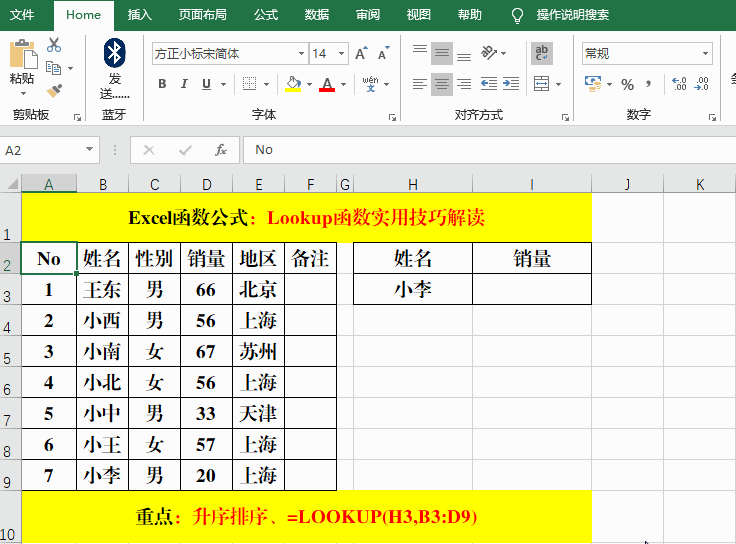Toggle Bold formatting

(162, 84)
